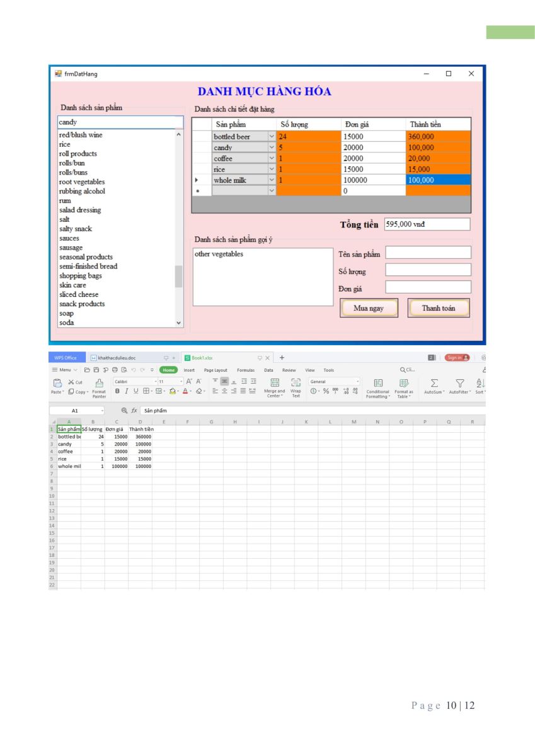The height and width of the screenshot is (756, 535).
Task: Click the Thành tiền column header in grid
Action: (439, 124)
